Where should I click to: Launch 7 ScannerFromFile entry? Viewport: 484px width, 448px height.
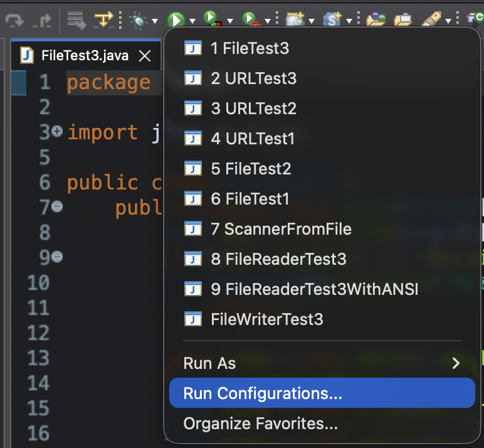tap(322, 229)
